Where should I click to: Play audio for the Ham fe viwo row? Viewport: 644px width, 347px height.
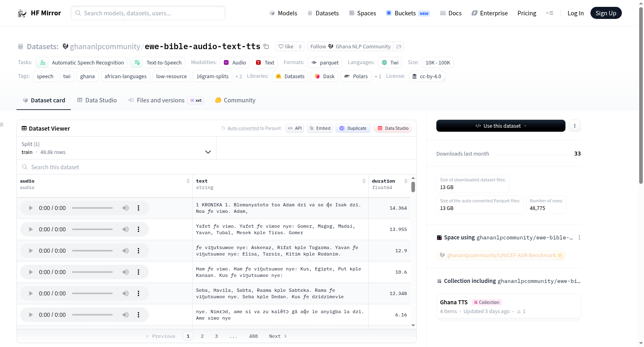[x=31, y=272]
